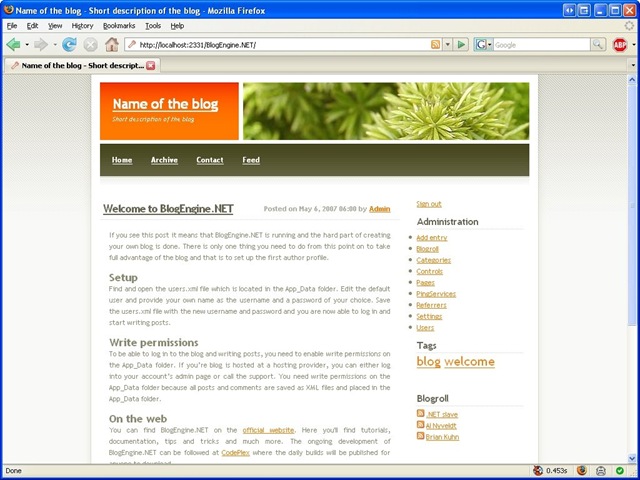Screen dimensions: 640x480
Task: Click the status bar icon left of green checkmark
Action: point(601,471)
